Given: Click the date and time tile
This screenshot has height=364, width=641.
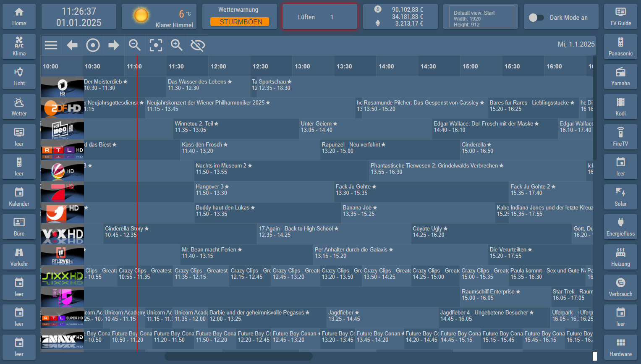Looking at the screenshot, I should (x=79, y=16).
